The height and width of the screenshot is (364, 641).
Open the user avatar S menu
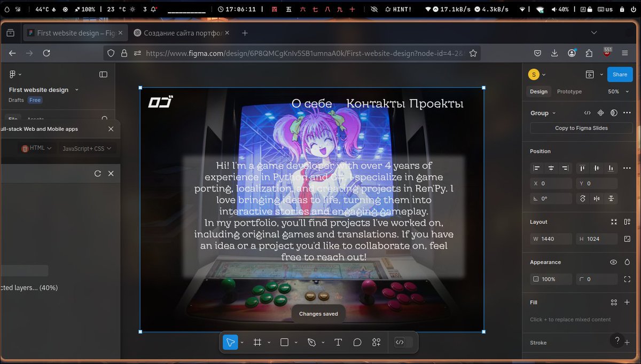click(x=536, y=75)
